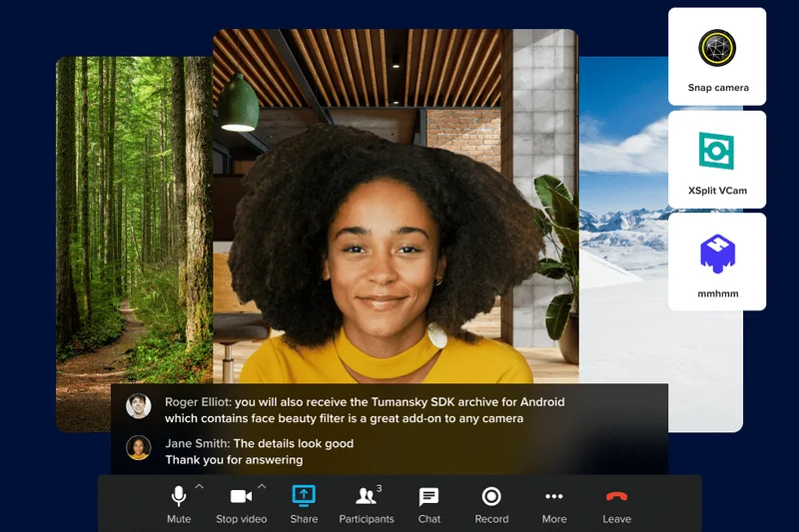Expand audio options arrow next to Mute
This screenshot has width=799, height=532.
tap(199, 487)
